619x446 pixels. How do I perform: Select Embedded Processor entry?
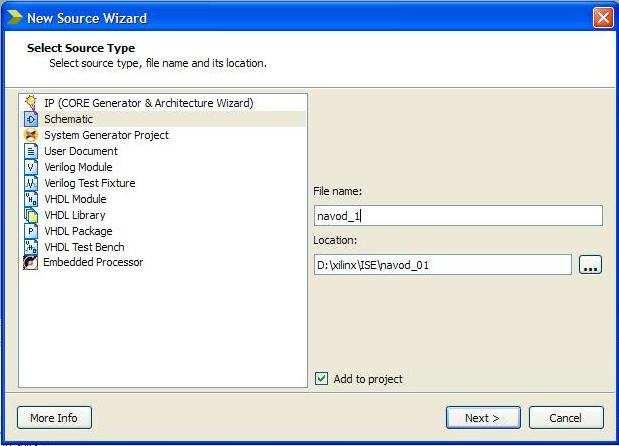93,262
